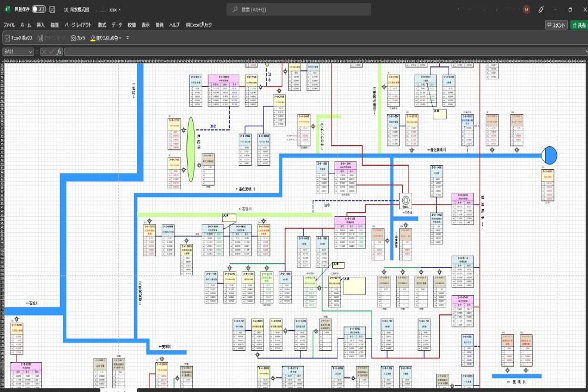Screen dimensions: 588x392
Task: Click the pen icon near account avatar
Action: [x=541, y=9]
